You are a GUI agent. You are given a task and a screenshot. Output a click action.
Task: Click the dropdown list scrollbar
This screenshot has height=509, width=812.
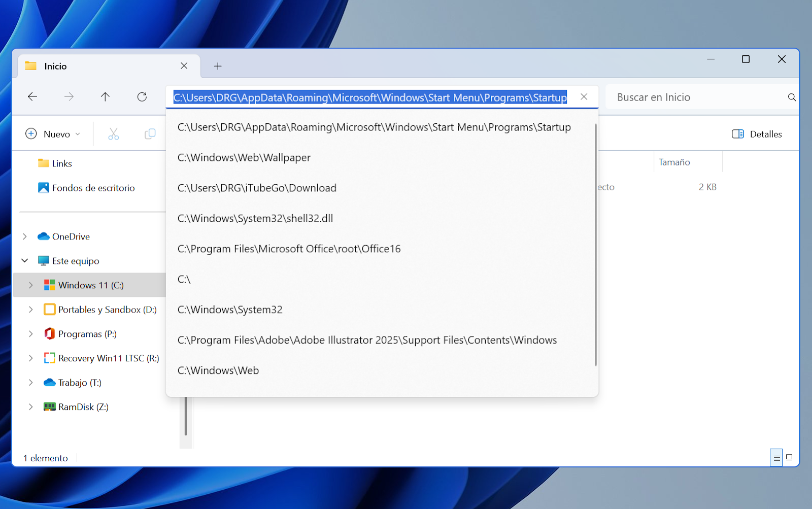(x=596, y=244)
